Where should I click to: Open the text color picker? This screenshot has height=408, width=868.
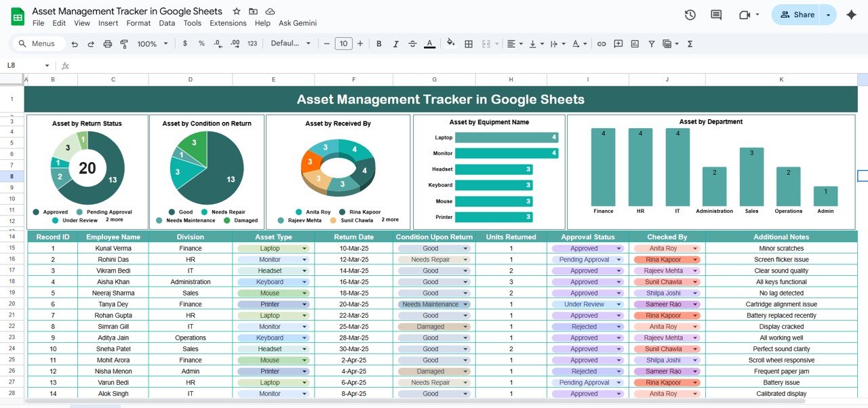(x=430, y=43)
